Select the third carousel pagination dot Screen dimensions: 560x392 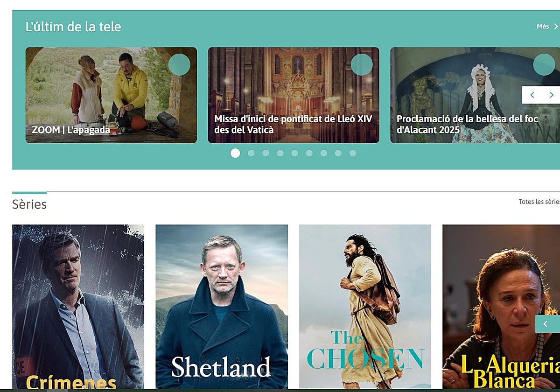pos(266,153)
